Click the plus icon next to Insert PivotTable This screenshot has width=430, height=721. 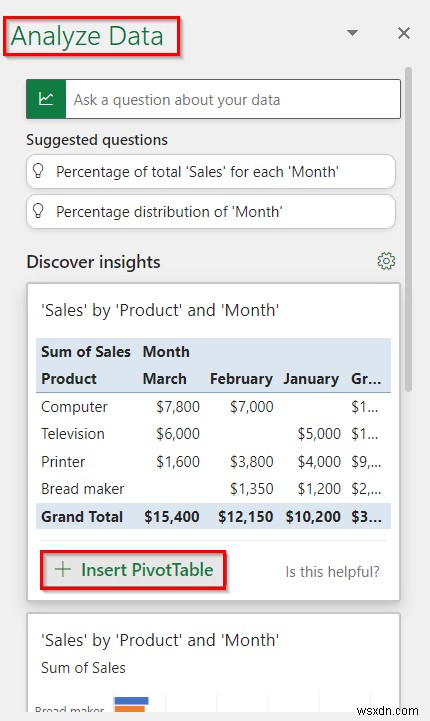63,569
